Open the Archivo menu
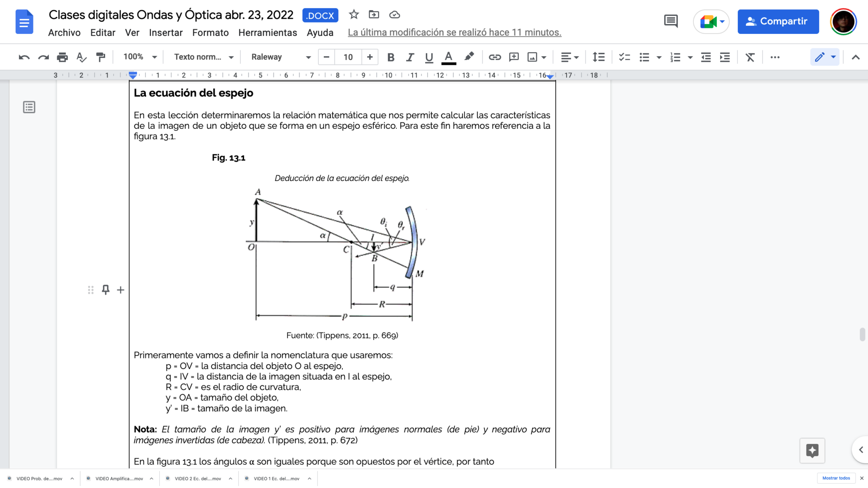The height and width of the screenshot is (488, 868). (64, 33)
